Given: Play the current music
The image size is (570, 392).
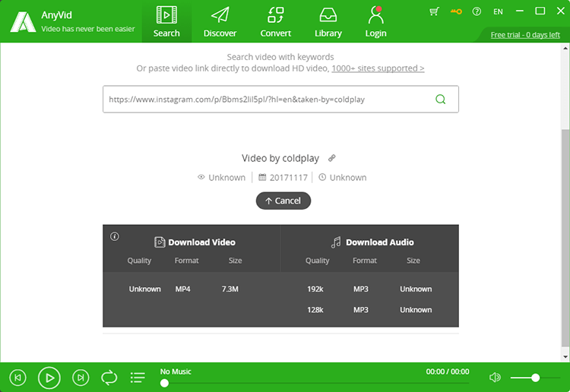Looking at the screenshot, I should tap(49, 378).
